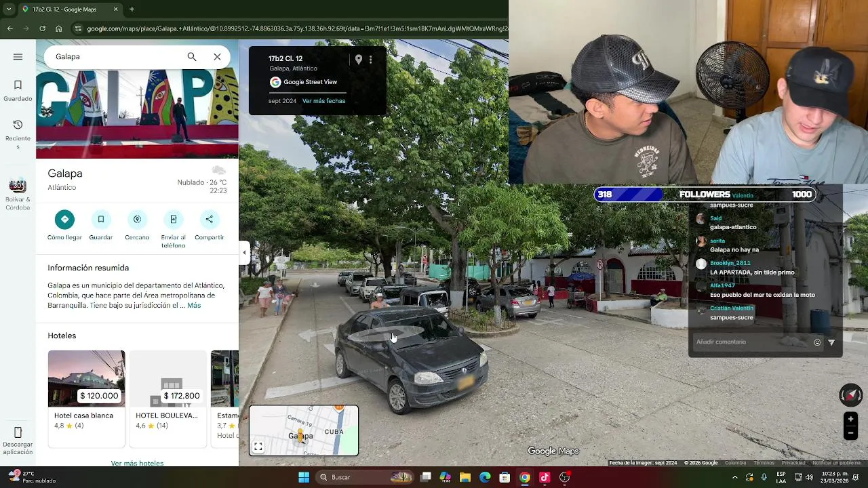The height and width of the screenshot is (488, 868).
Task: Click Google Chrome icon on taskbar
Action: (525, 477)
